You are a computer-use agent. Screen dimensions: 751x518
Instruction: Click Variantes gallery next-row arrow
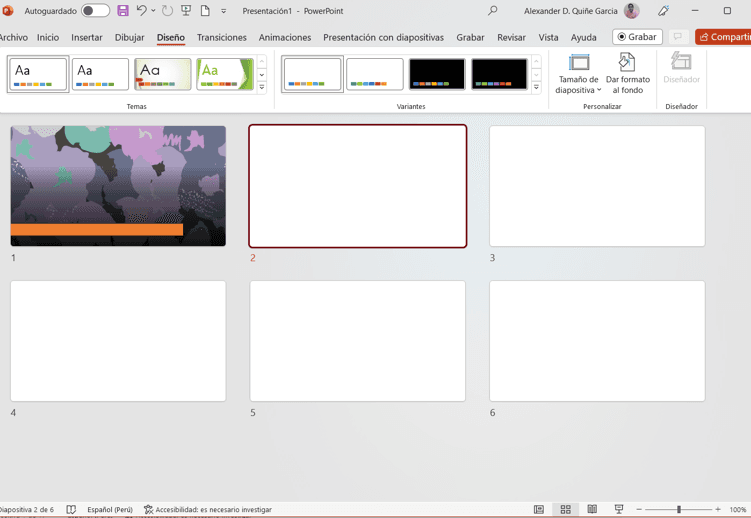coord(536,75)
